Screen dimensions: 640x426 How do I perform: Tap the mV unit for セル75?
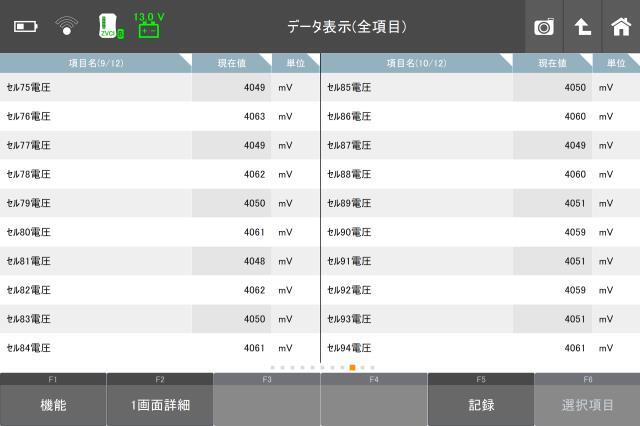tap(285, 88)
